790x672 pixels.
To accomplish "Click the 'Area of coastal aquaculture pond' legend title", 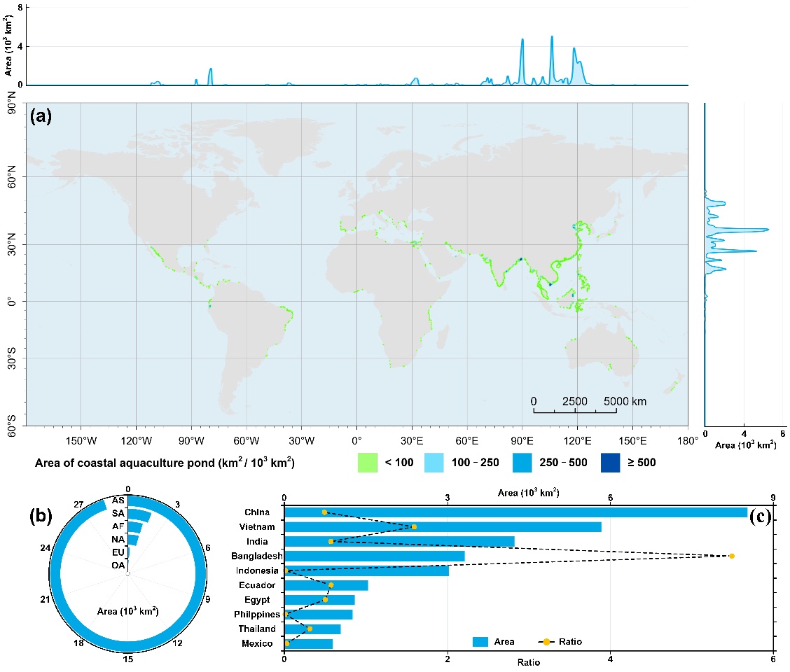I will coord(163,463).
